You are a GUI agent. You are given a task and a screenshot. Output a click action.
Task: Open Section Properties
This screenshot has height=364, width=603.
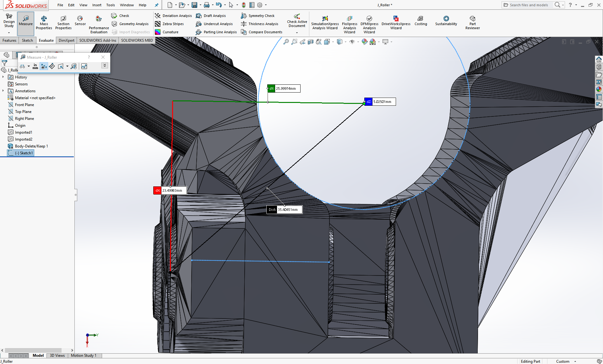(63, 23)
